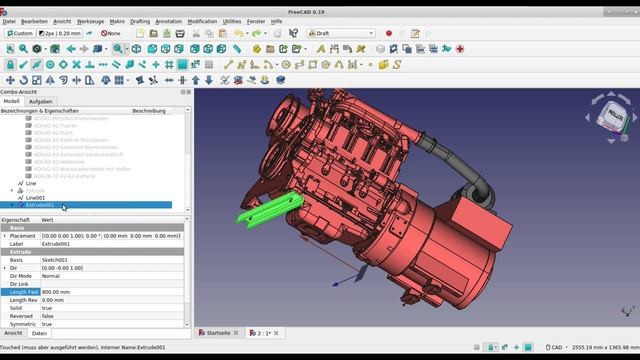640x360 pixels.
Task: Click the Fit Selection magnifier icon
Action: pos(23,49)
